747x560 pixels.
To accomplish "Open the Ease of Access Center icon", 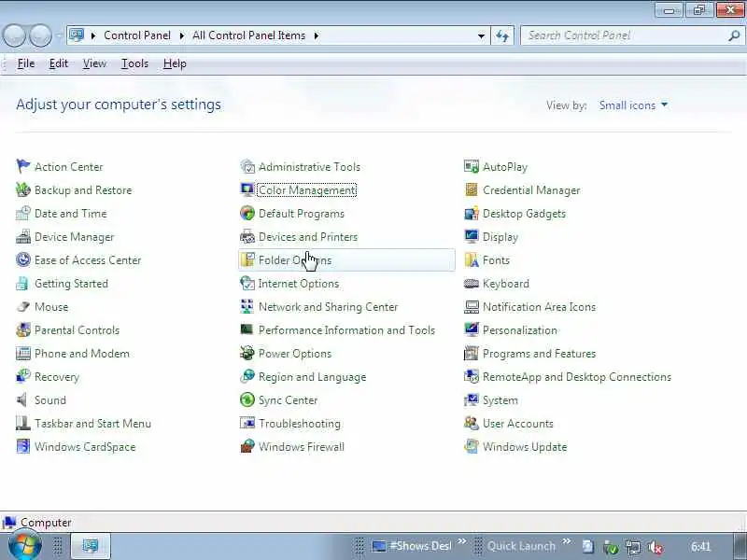I will coord(22,259).
